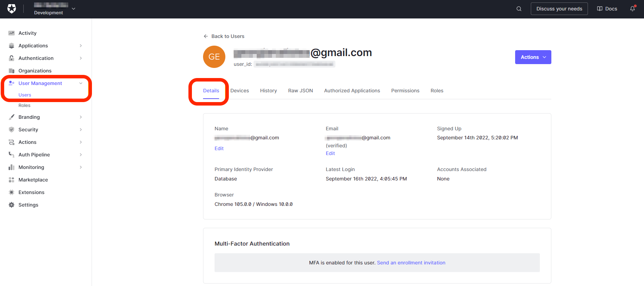Open the notifications bell icon

632,9
